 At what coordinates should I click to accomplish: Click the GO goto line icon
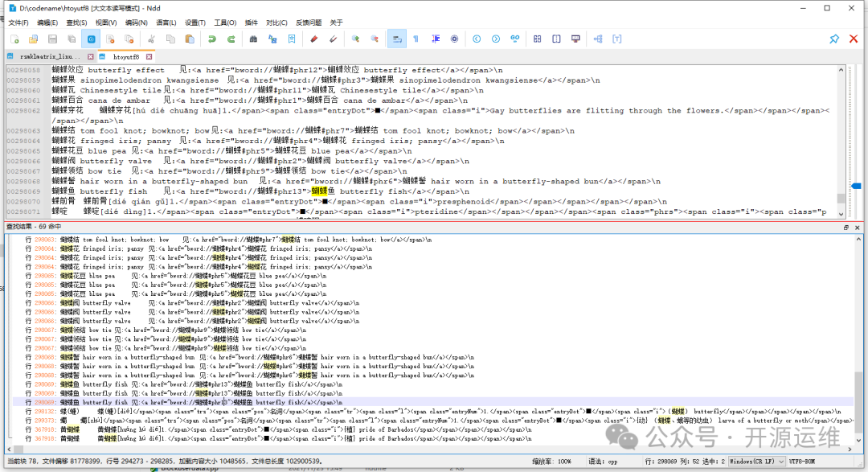pos(515,39)
